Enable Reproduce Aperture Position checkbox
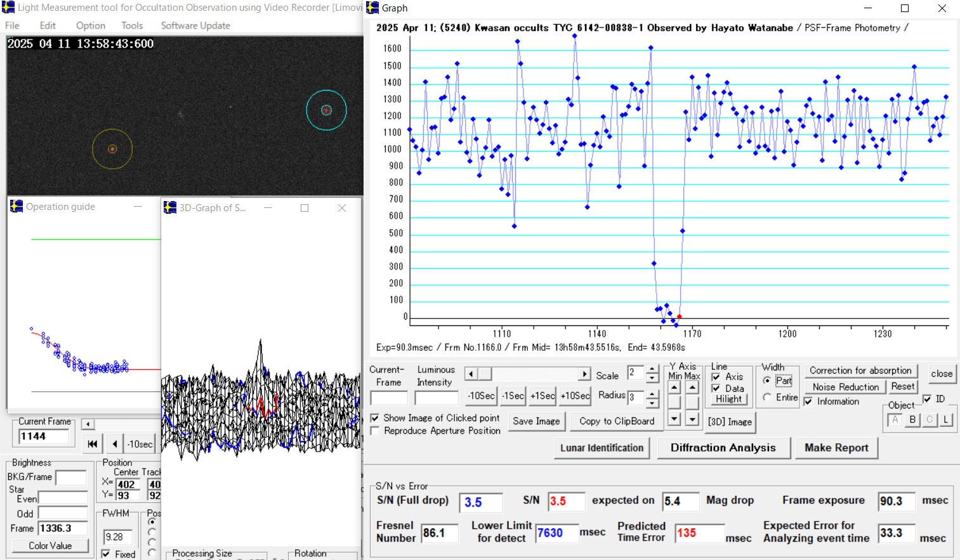The image size is (960, 560). click(375, 431)
